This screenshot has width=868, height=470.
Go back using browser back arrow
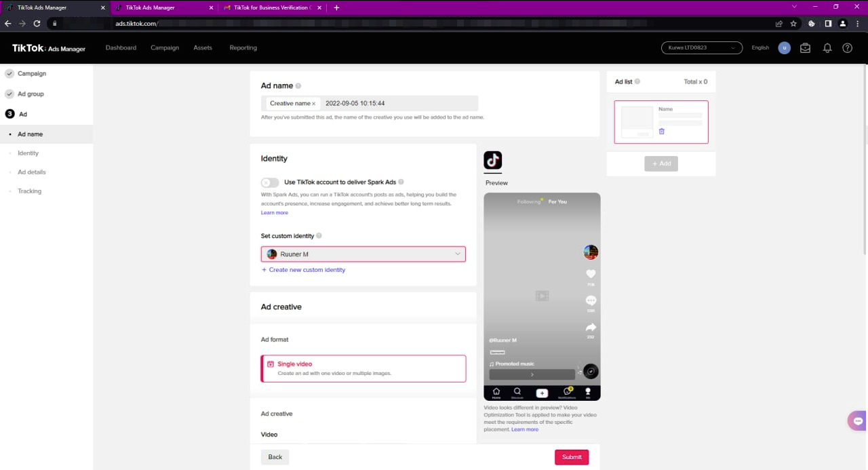tap(7, 23)
